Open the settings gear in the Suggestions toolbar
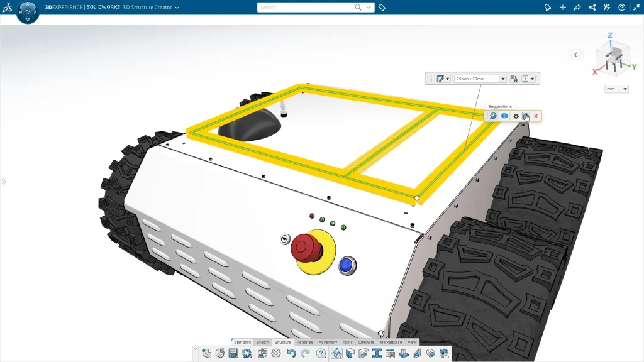644x362 pixels. pos(516,116)
